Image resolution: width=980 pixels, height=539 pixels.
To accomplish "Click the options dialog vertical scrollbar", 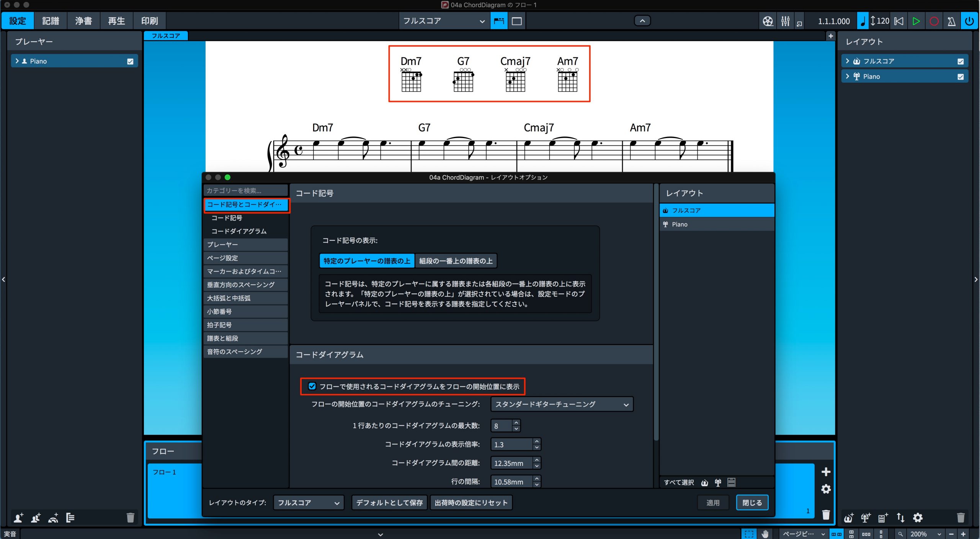I will click(x=656, y=312).
